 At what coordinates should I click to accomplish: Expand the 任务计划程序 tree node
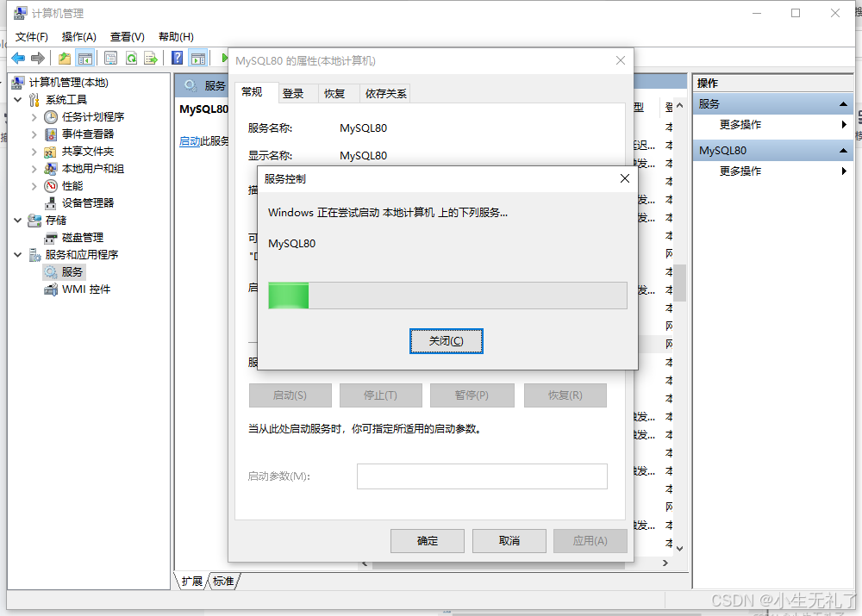tap(34, 117)
